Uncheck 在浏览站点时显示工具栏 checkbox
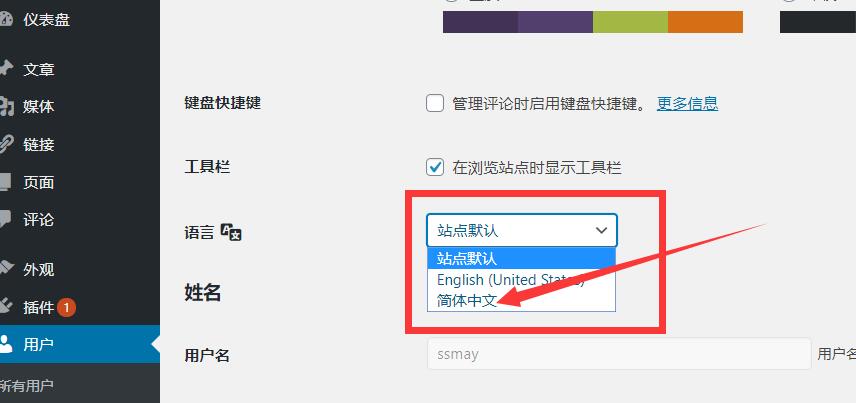Screen dimensions: 856x403 (x=435, y=167)
